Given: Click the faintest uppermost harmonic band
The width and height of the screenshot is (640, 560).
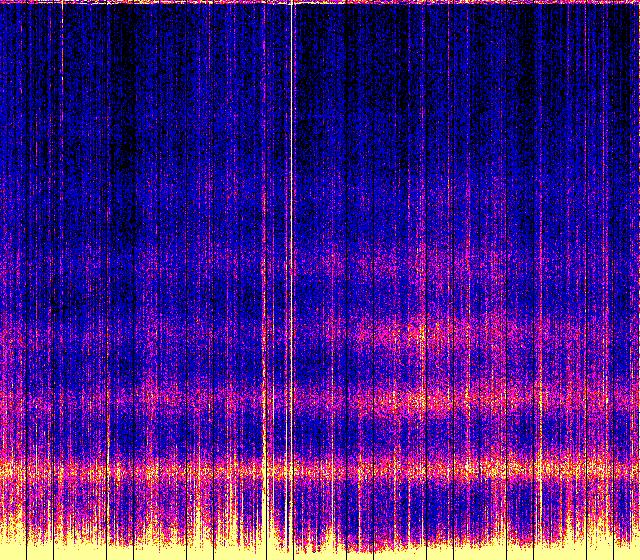Looking at the screenshot, I should [420, 258].
